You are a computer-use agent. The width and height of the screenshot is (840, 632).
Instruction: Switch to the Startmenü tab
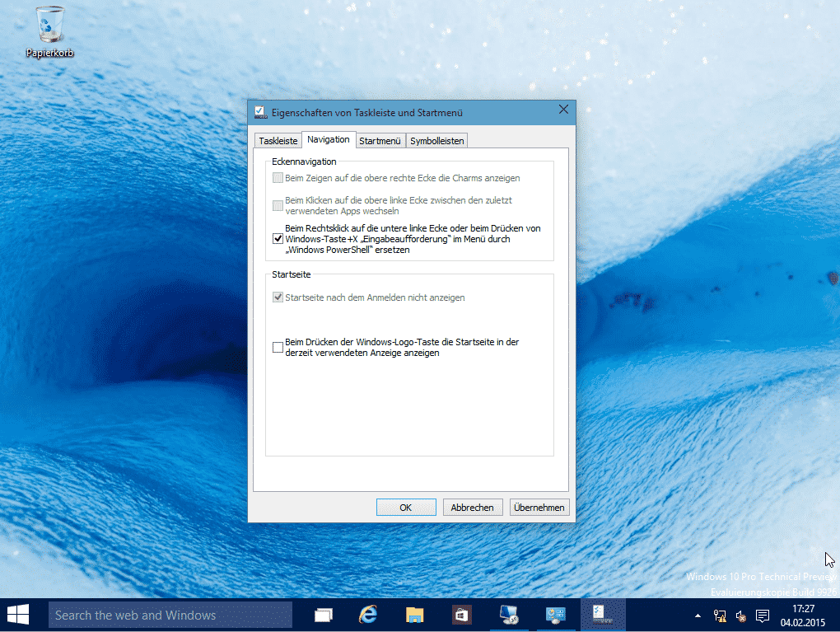coord(380,140)
